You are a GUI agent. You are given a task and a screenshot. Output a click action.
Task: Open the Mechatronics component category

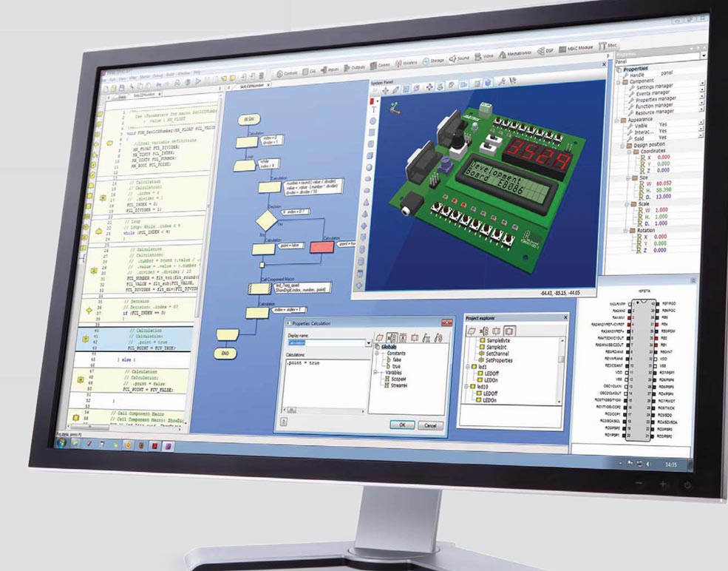[x=515, y=54]
